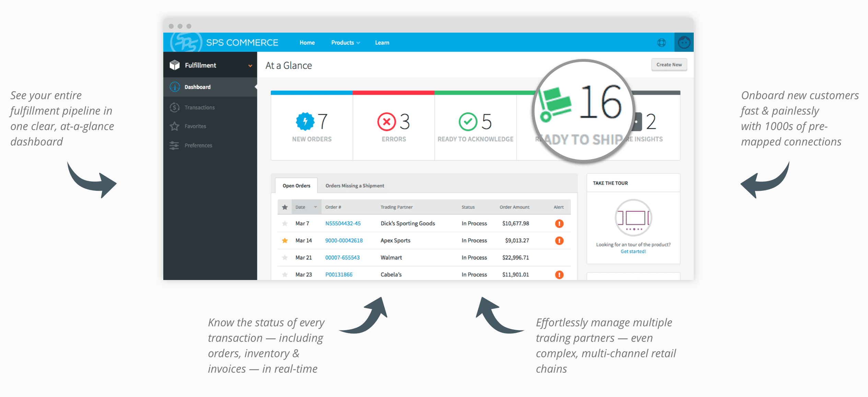The width and height of the screenshot is (868, 397).
Task: Open order 00007-655543
Action: coord(342,258)
